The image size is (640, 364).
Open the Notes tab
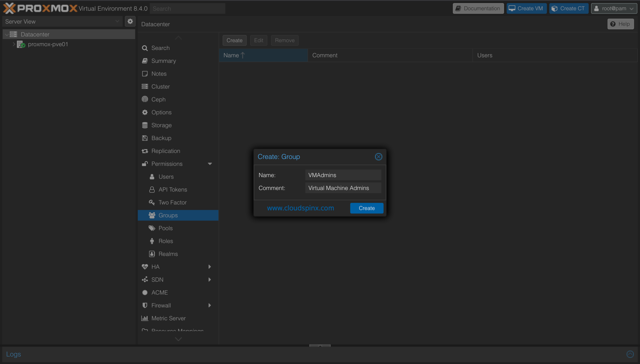tap(159, 73)
